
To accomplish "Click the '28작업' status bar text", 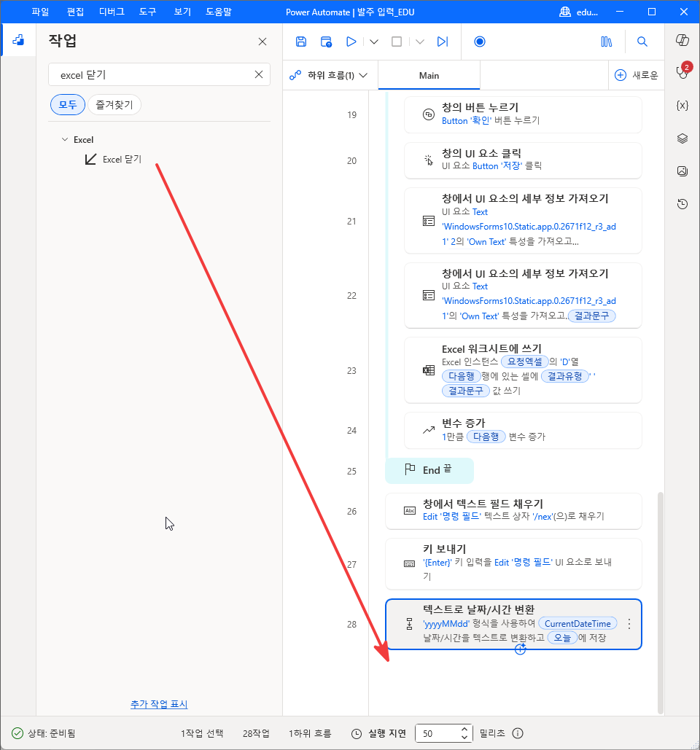I will click(x=255, y=733).
